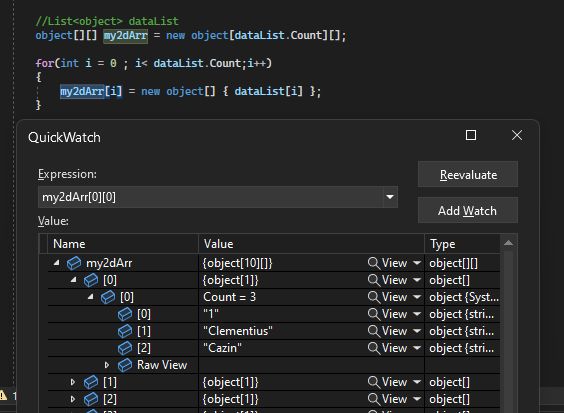Click the cube icon of row [1] object[1]
Viewport: 564px width, 413px height.
pyautogui.click(x=91, y=382)
